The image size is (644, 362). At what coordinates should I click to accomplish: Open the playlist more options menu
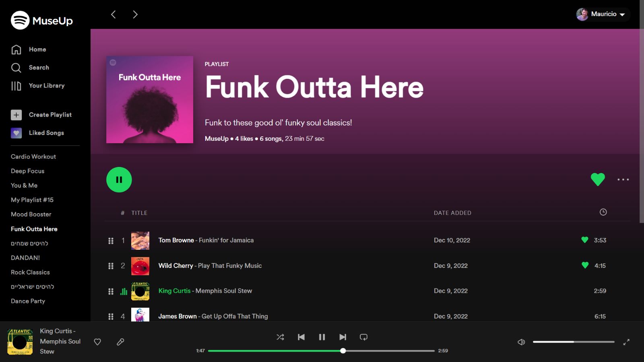pos(623,179)
